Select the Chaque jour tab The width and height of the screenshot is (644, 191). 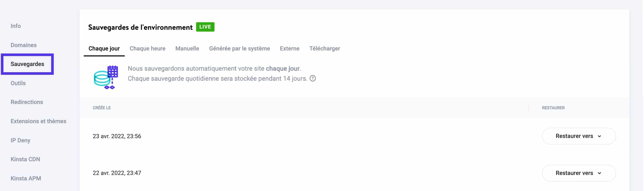[104, 48]
